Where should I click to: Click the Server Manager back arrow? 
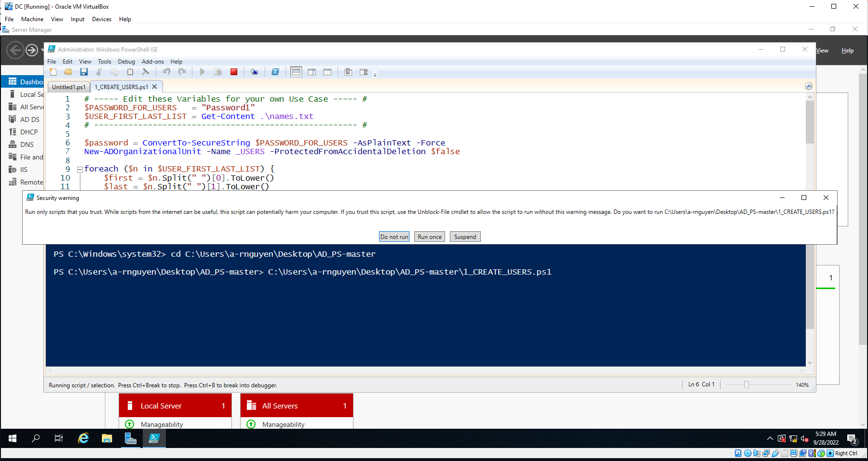[x=15, y=50]
